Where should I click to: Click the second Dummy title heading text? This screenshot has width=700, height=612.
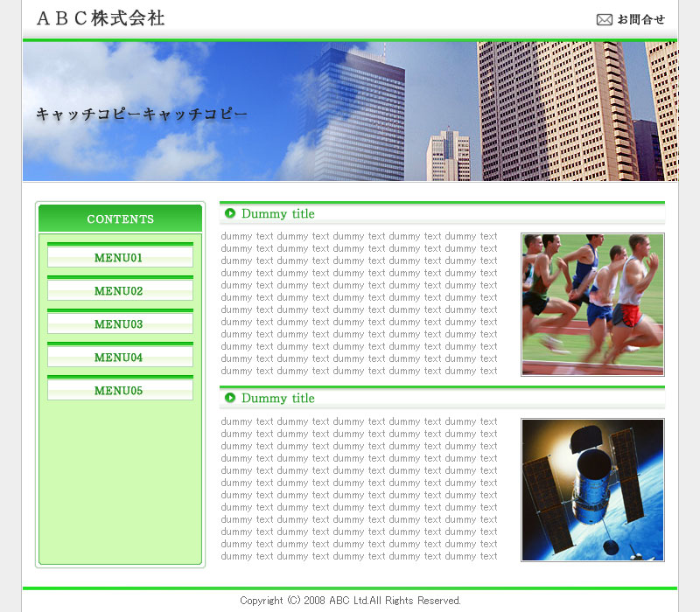coord(278,398)
